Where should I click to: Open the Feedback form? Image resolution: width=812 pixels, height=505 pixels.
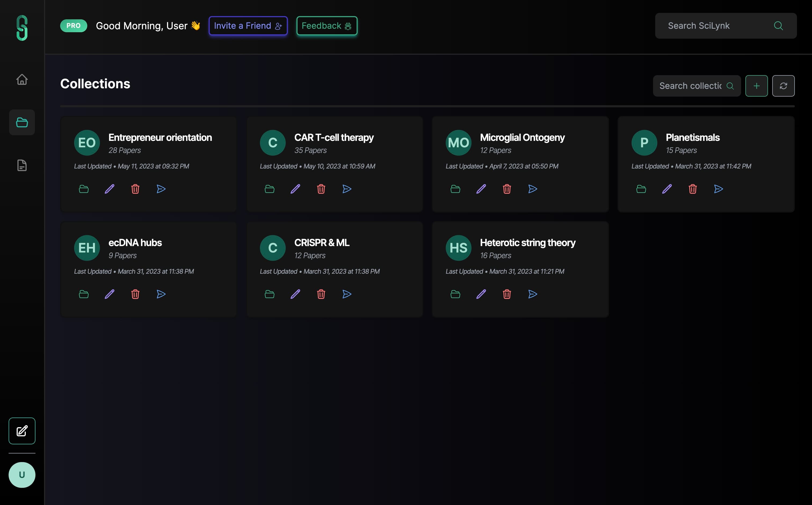pyautogui.click(x=326, y=25)
